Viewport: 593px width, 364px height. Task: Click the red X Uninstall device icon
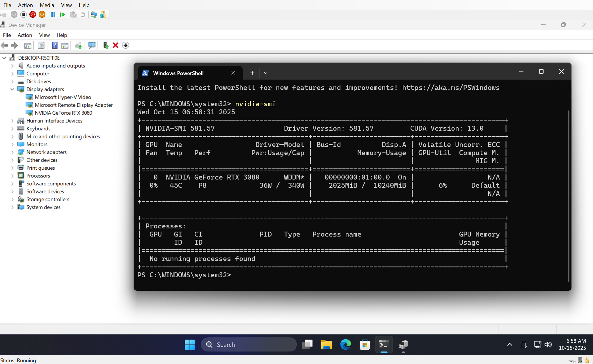coord(116,45)
